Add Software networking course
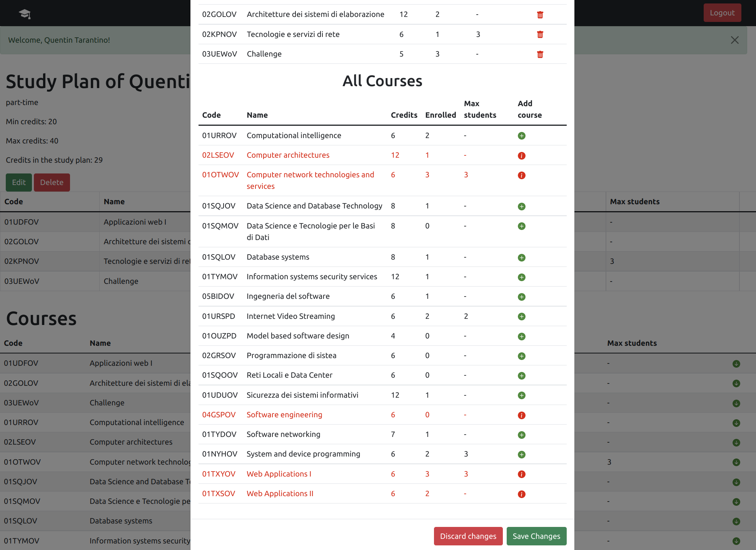 [521, 435]
